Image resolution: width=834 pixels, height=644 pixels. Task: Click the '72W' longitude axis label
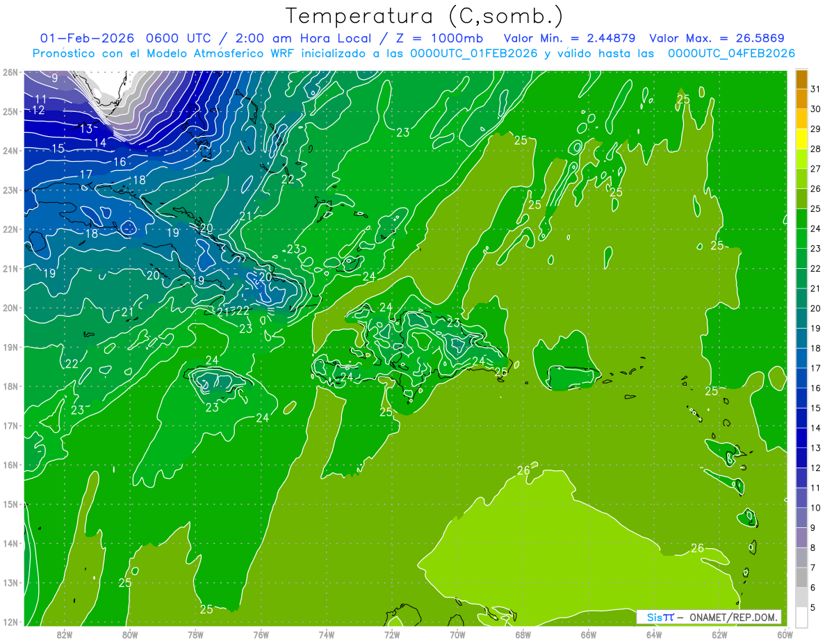tap(392, 634)
